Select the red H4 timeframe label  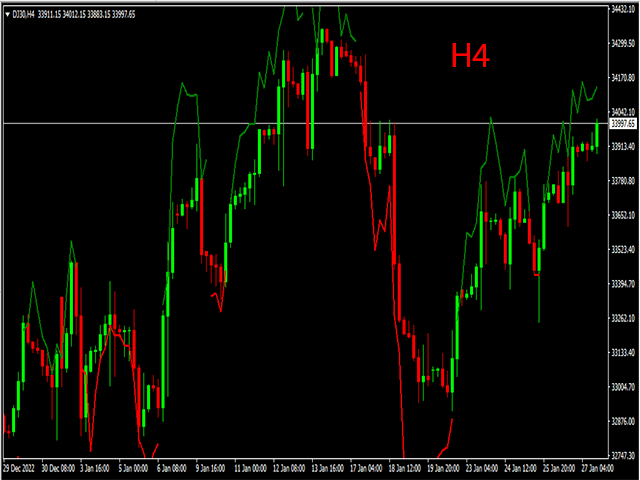pyautogui.click(x=470, y=56)
